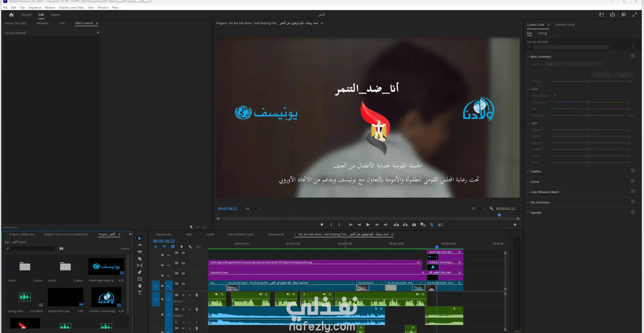
Task: Select the Hand tool
Action: (140, 286)
